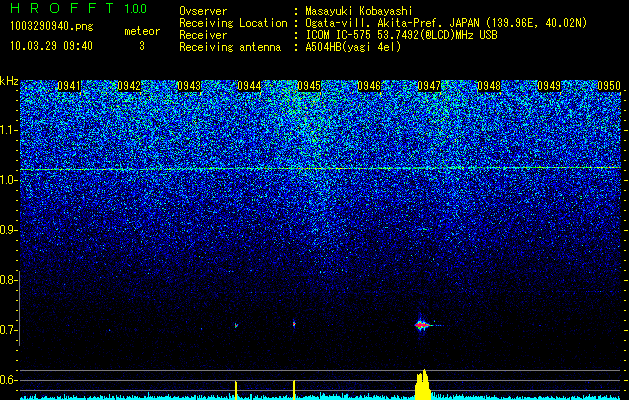Viewport: 629px width, 400px height.
Task: Click the large meteor echo near 0947
Action: coord(421,325)
